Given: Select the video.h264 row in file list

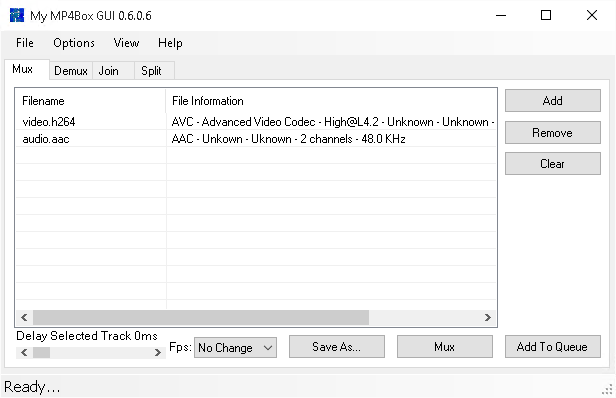Looking at the screenshot, I should click(x=256, y=122).
